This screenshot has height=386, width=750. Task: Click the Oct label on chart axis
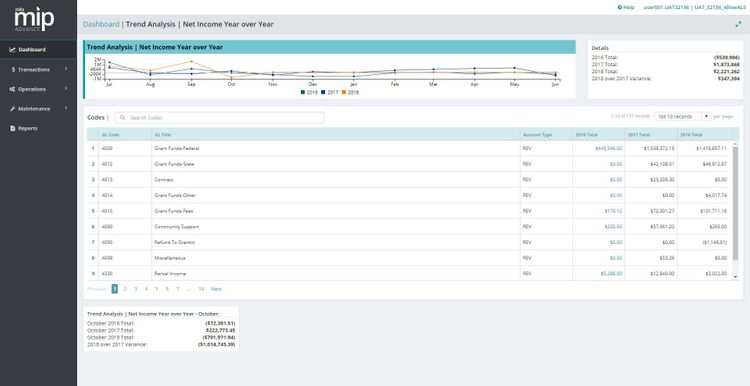click(231, 84)
